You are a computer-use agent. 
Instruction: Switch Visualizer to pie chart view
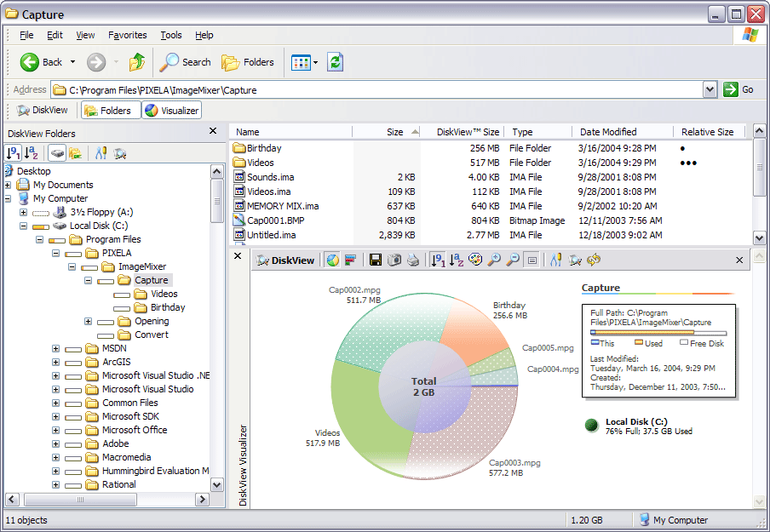click(x=333, y=260)
